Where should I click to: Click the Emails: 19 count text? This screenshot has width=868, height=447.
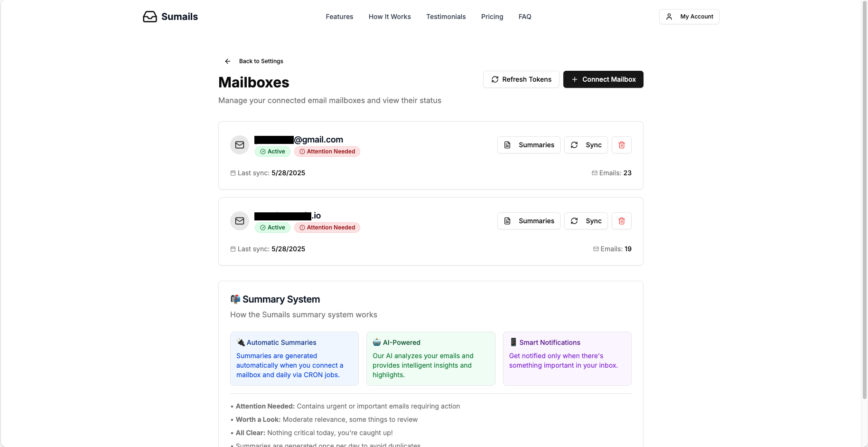(x=616, y=249)
